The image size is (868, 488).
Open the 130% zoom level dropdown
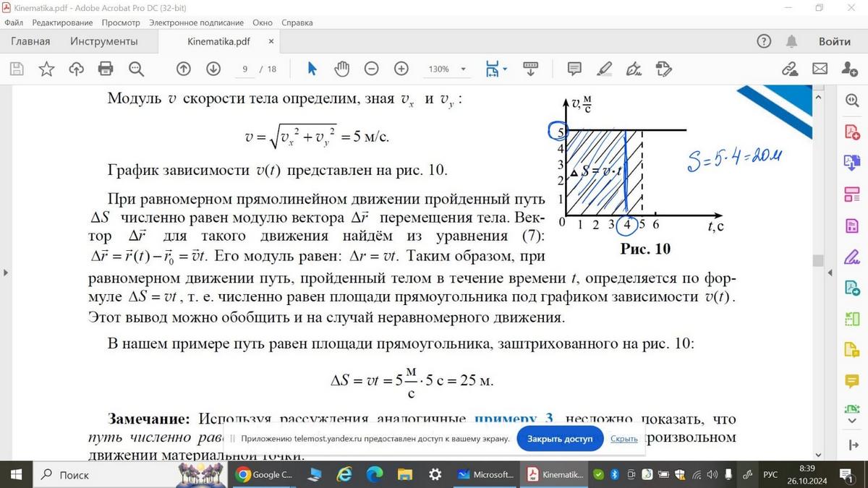463,69
